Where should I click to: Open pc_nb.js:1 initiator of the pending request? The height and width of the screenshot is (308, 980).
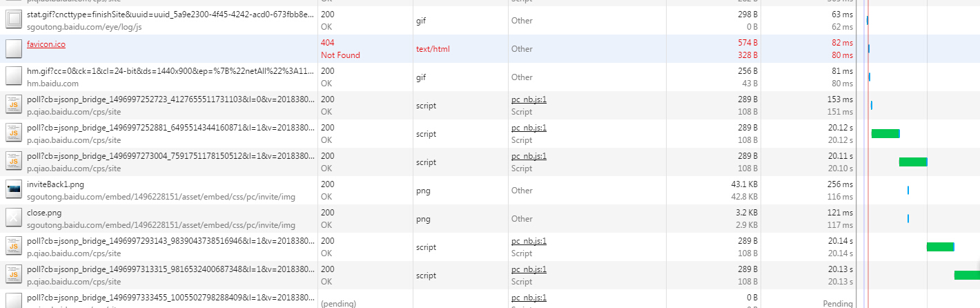coord(529,298)
